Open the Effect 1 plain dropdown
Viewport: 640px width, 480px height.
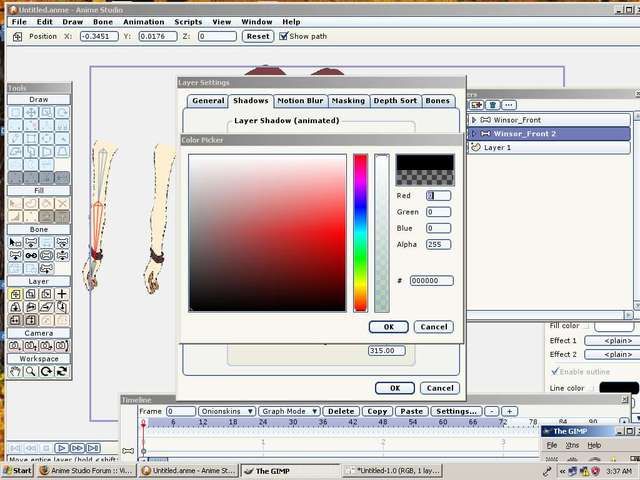[612, 341]
